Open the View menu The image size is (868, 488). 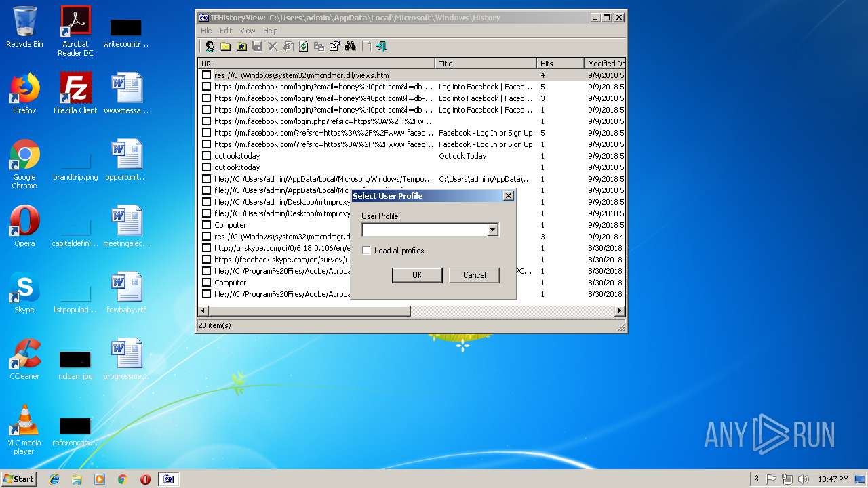(x=248, y=30)
